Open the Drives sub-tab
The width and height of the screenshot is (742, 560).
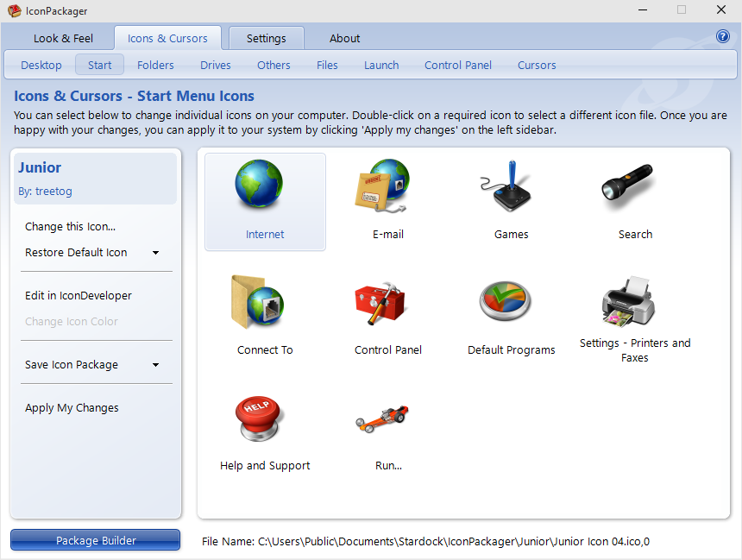click(x=216, y=65)
